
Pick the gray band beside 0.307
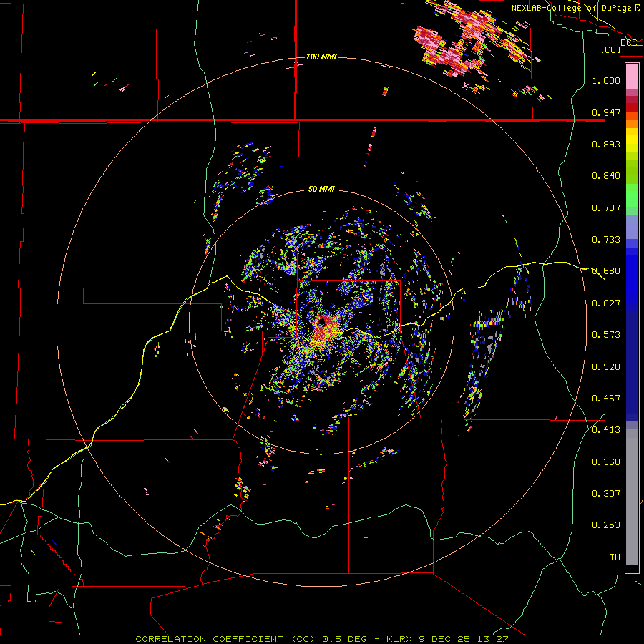[632, 497]
